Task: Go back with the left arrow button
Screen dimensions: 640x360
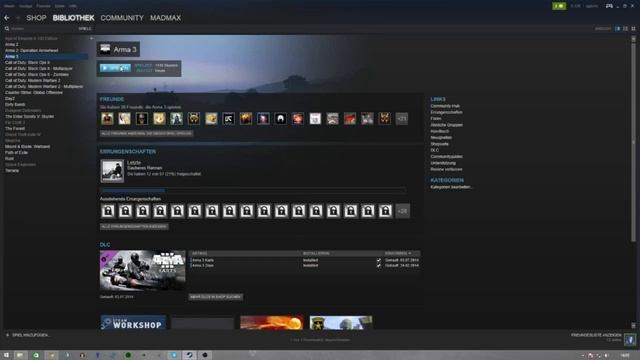Action: pos(7,18)
